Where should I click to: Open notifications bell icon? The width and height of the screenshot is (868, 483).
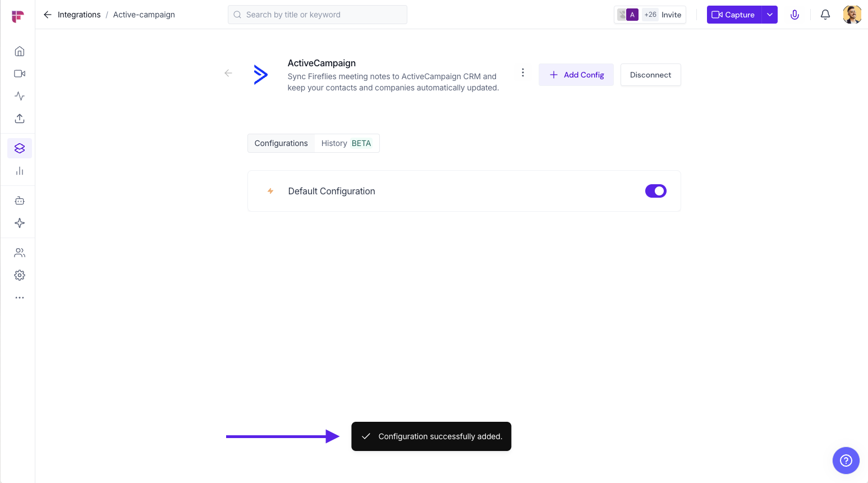point(825,15)
